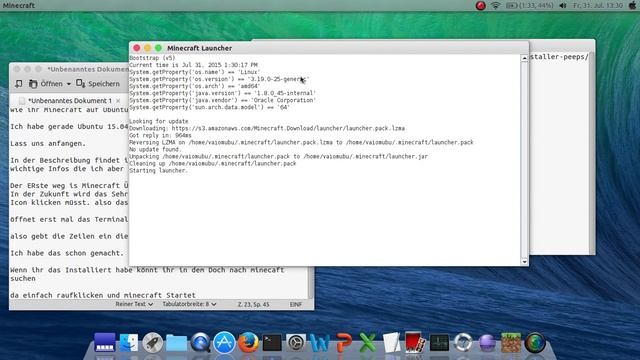Launch the App Store icon in dock
Screen dimensions: 640x360
[x=224, y=342]
